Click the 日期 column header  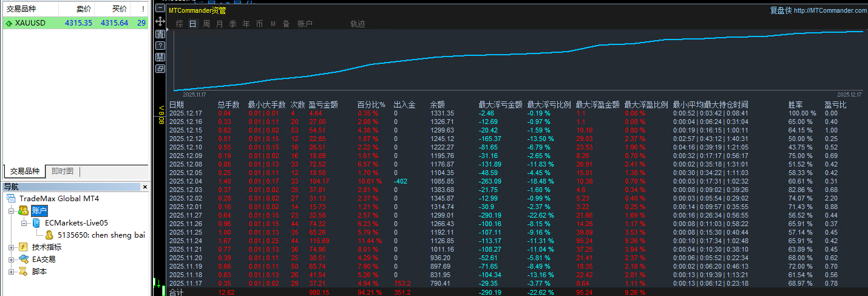pos(176,105)
